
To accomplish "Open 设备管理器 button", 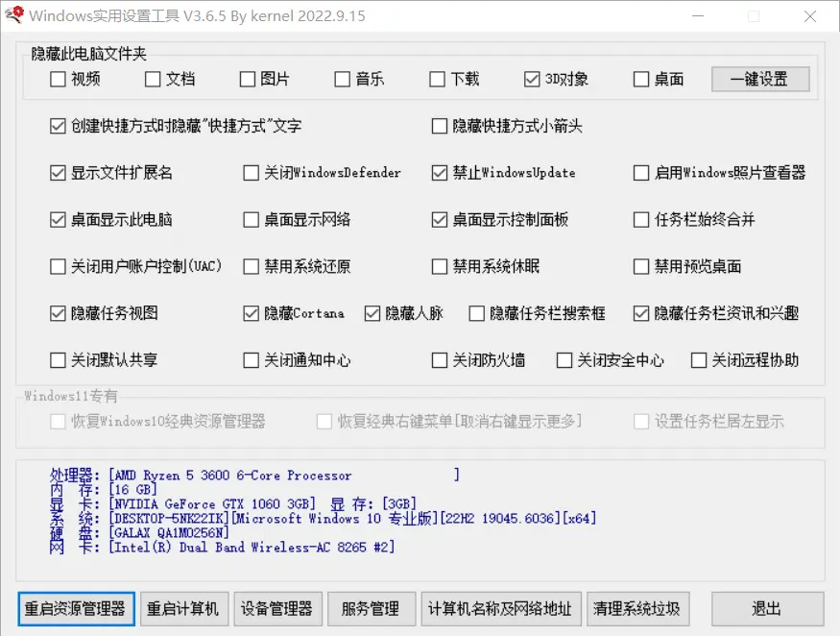I will (277, 609).
